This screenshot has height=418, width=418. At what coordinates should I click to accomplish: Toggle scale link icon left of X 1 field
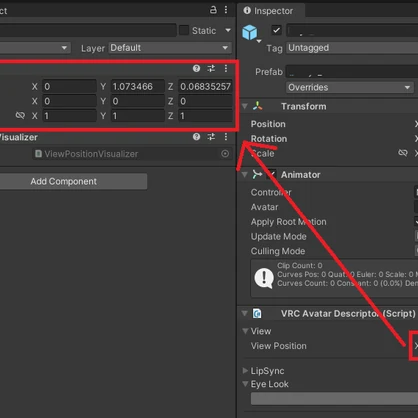[20, 115]
